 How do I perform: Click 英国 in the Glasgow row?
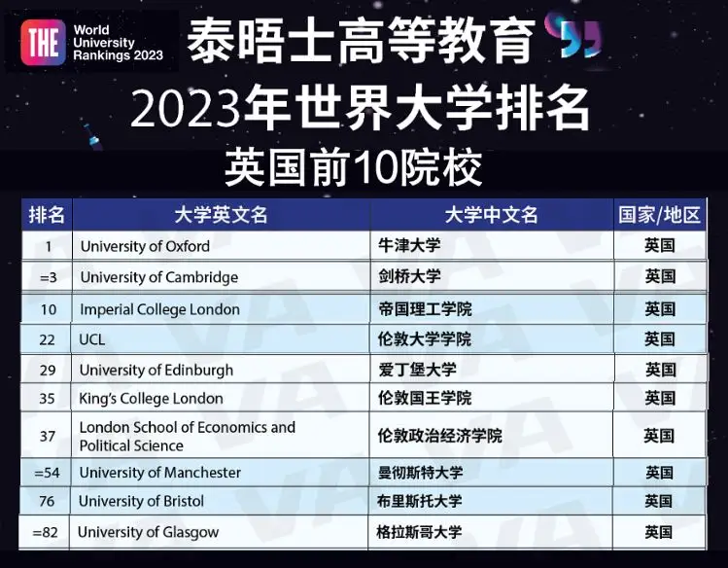658,532
